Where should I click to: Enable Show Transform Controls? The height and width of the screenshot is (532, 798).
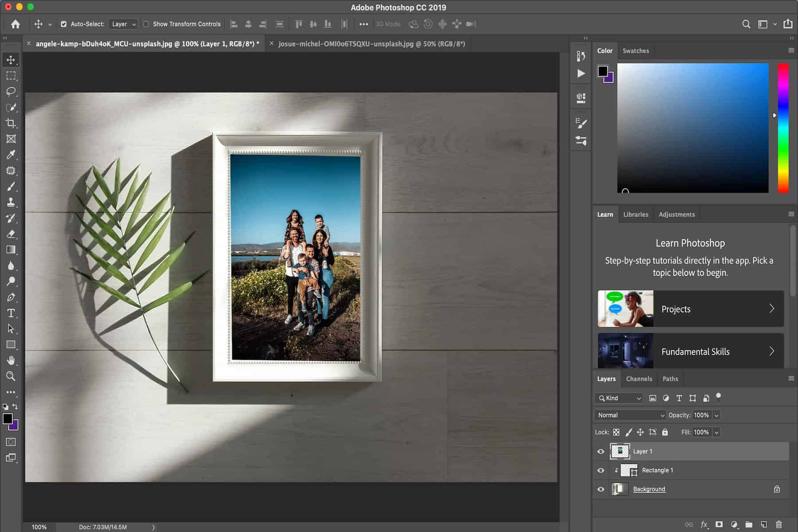tap(146, 24)
